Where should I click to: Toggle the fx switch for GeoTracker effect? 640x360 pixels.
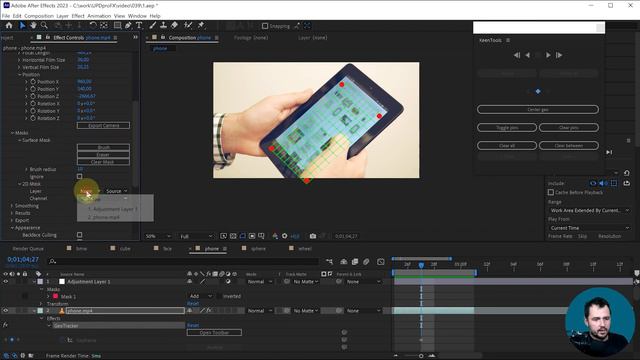pyautogui.click(x=5, y=325)
